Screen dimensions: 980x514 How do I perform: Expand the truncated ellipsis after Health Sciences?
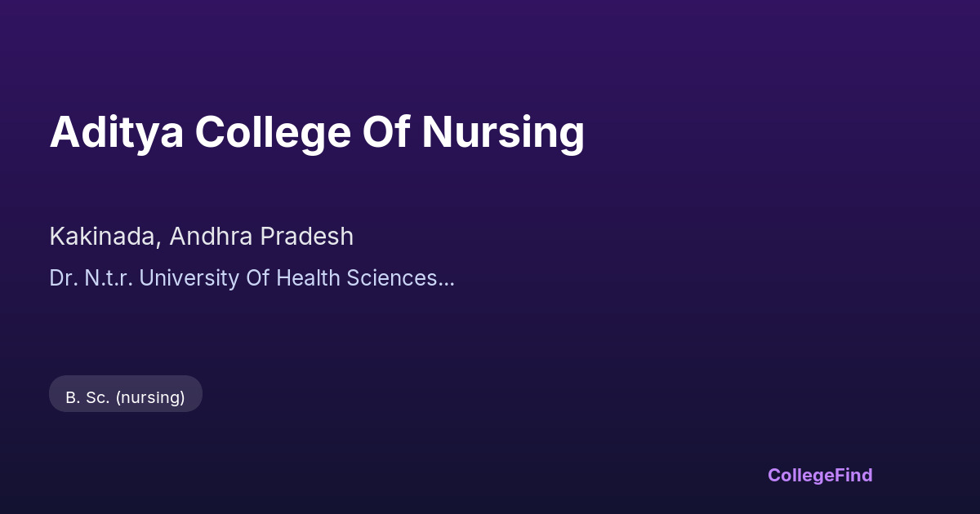click(x=447, y=280)
